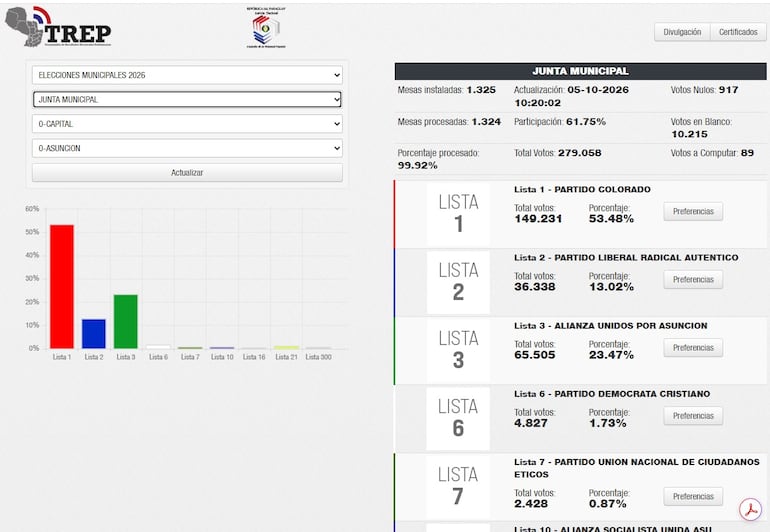Click the 'Lista 10' chart axis label
Viewport: 770px width, 532px height.
point(222,357)
